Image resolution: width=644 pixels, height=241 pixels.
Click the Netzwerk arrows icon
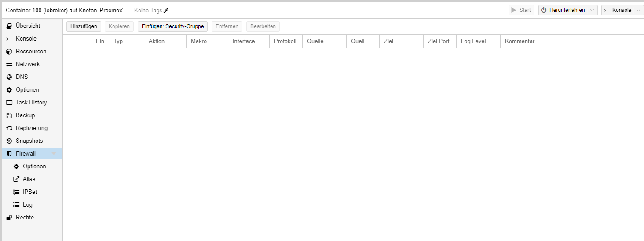(9, 64)
